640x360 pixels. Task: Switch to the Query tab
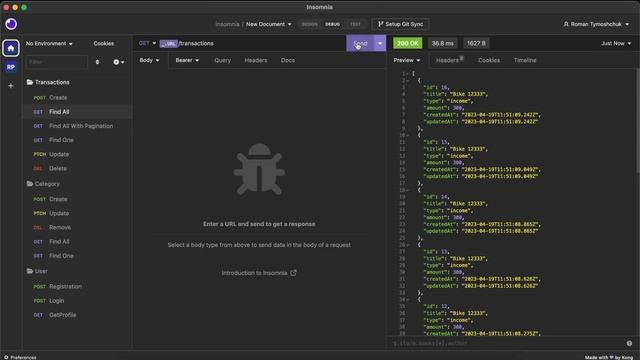[x=222, y=60]
